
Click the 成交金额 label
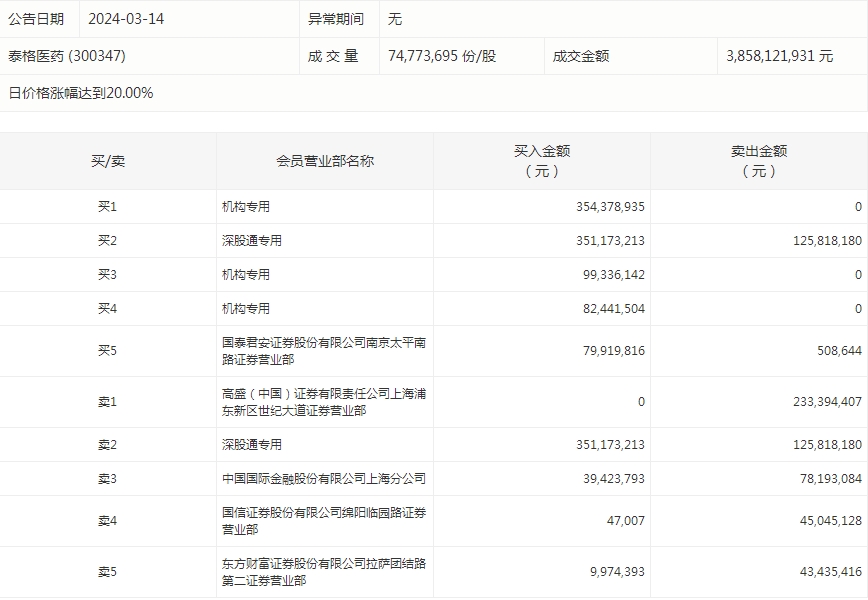point(581,56)
